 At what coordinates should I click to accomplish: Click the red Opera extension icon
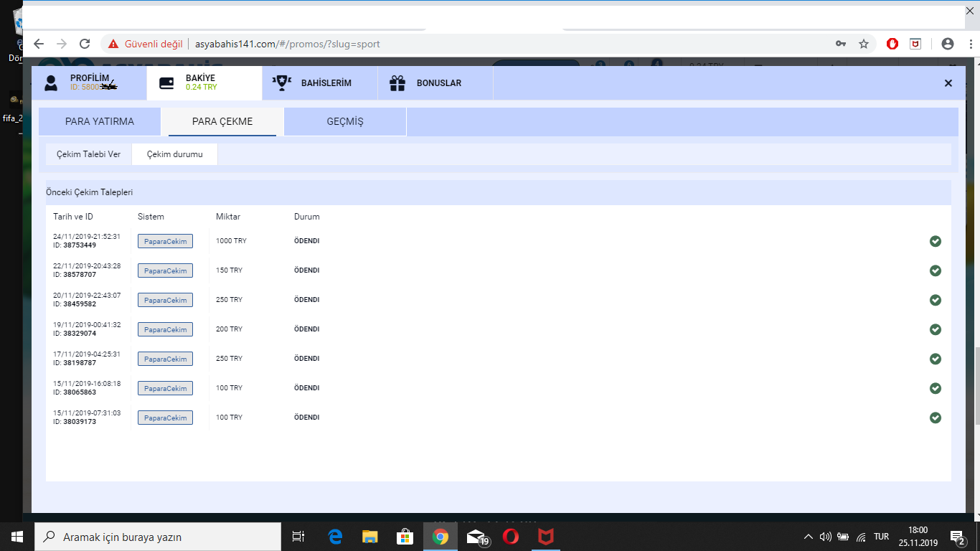point(892,44)
